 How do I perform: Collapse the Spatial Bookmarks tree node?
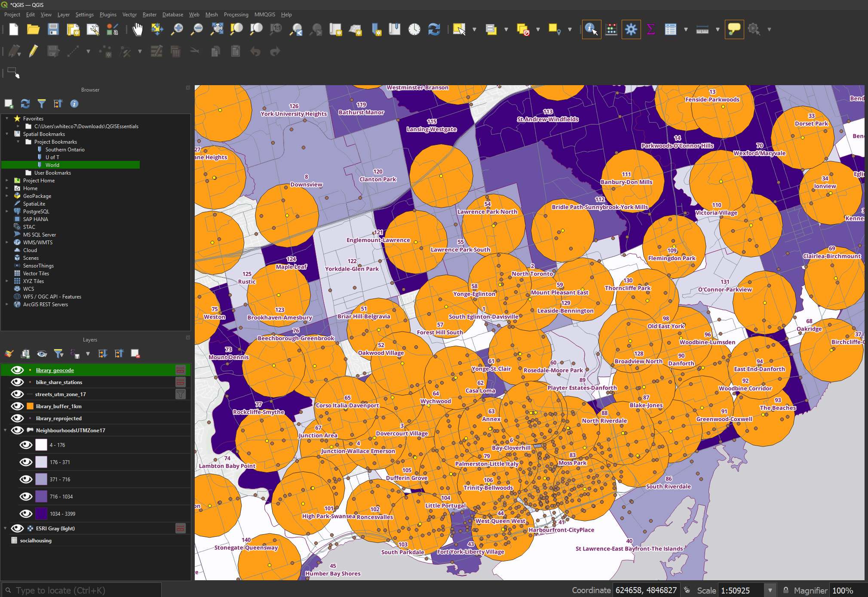7,134
